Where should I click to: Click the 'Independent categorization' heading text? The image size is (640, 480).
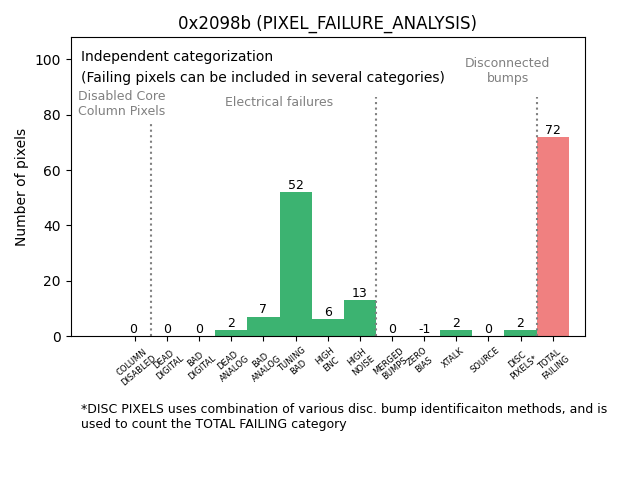pyautogui.click(x=177, y=57)
